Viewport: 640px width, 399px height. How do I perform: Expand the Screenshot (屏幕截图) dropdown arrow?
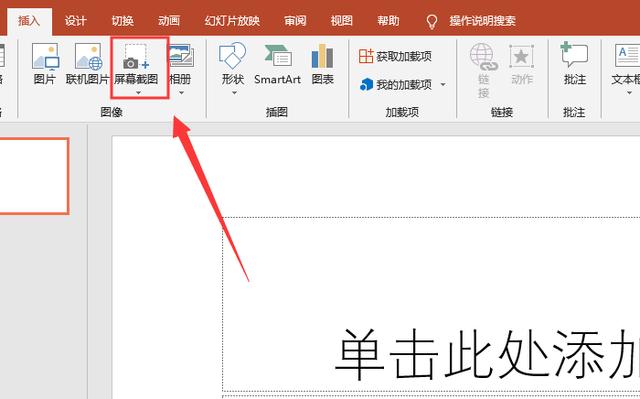[x=138, y=93]
